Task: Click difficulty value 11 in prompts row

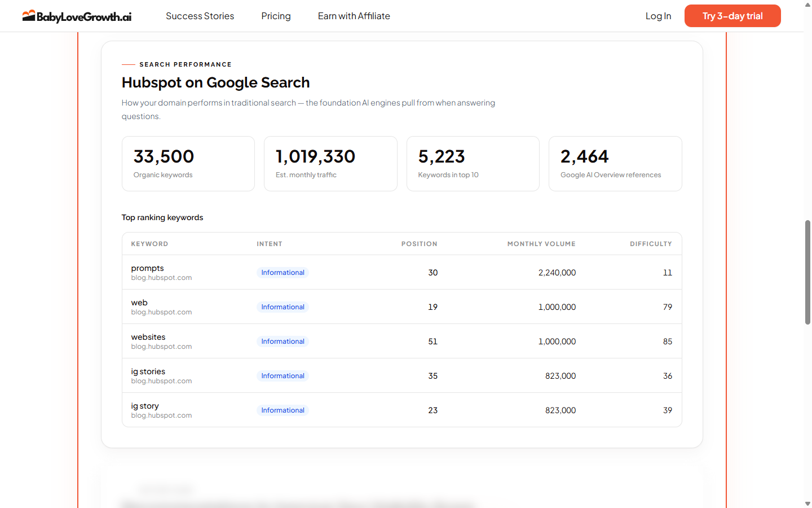Action: coord(668,273)
